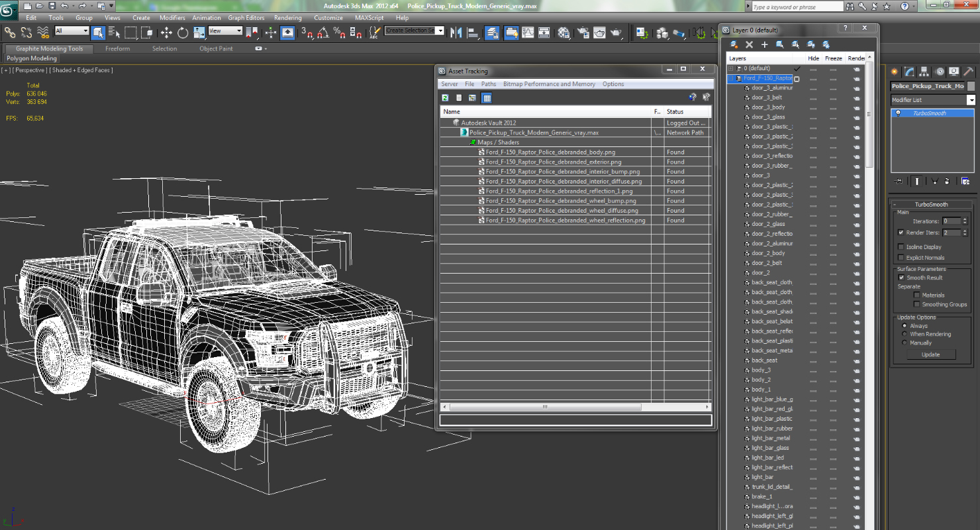Viewport: 980px width, 530px height.
Task: Click the Align tool icon
Action: (x=473, y=32)
